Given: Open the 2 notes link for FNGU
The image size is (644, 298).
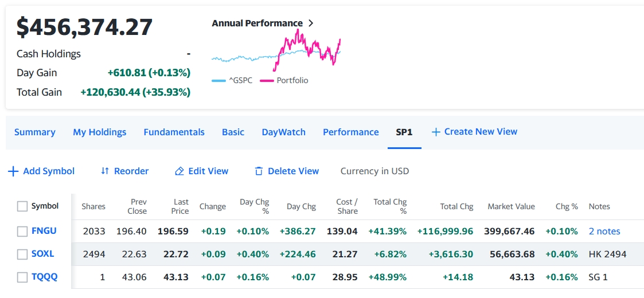Looking at the screenshot, I should click(604, 232).
